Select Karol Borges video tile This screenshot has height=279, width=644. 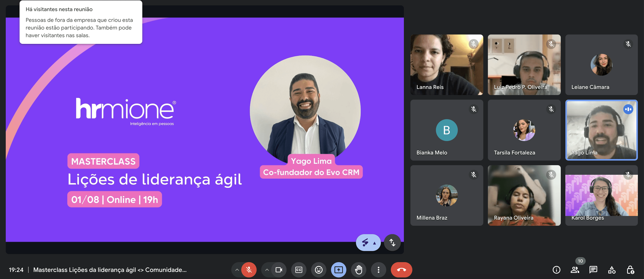coord(601,195)
